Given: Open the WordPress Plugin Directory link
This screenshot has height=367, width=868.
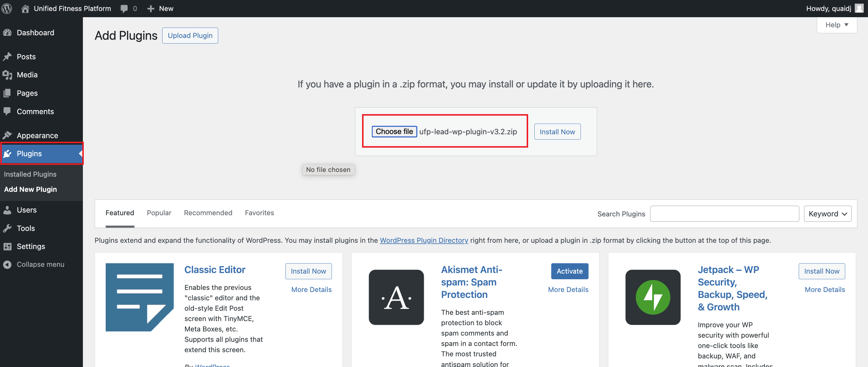Looking at the screenshot, I should 424,240.
